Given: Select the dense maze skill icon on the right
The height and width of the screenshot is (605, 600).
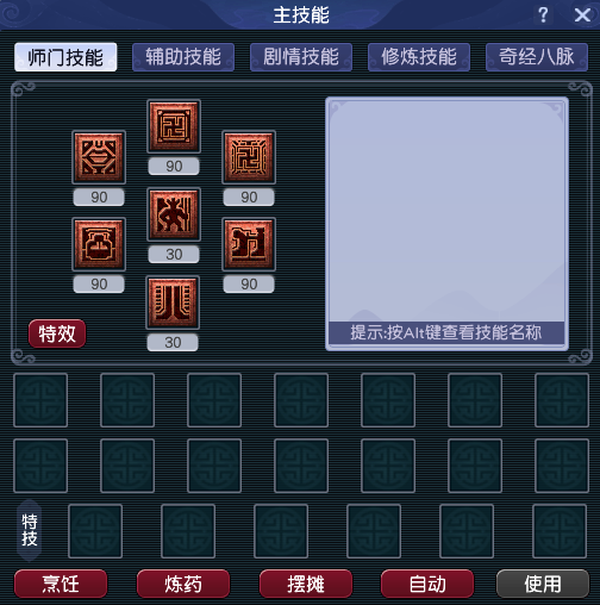Looking at the screenshot, I should (x=248, y=157).
